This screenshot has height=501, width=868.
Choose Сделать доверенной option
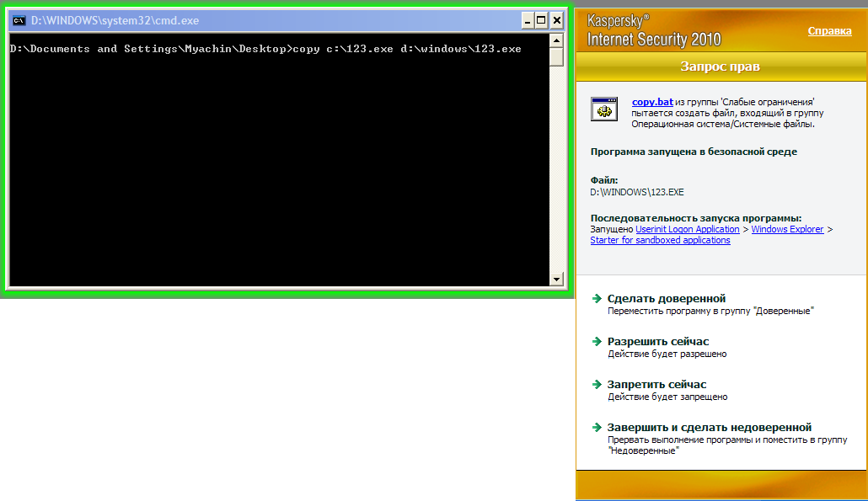click(x=666, y=299)
